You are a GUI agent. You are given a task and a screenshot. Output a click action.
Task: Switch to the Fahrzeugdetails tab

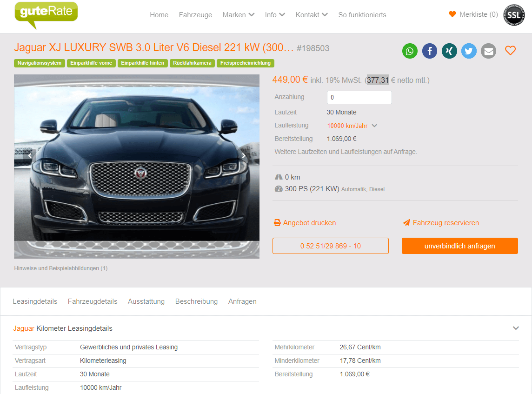(92, 301)
